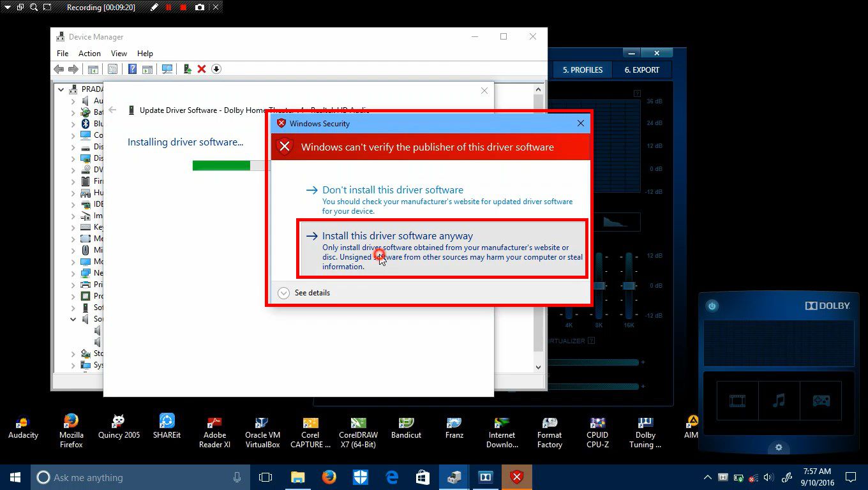Viewport: 868px width, 490px height.
Task: Expand the Audio inputs tree node
Action: [73, 101]
